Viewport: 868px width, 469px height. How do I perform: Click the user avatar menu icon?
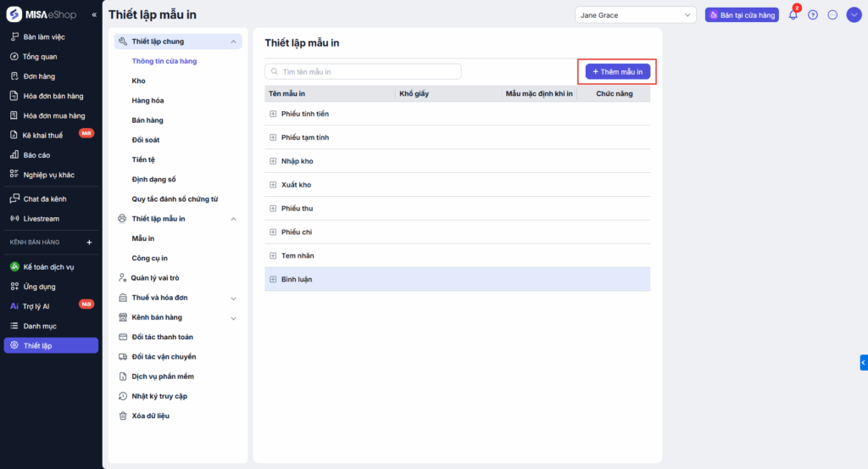(854, 15)
